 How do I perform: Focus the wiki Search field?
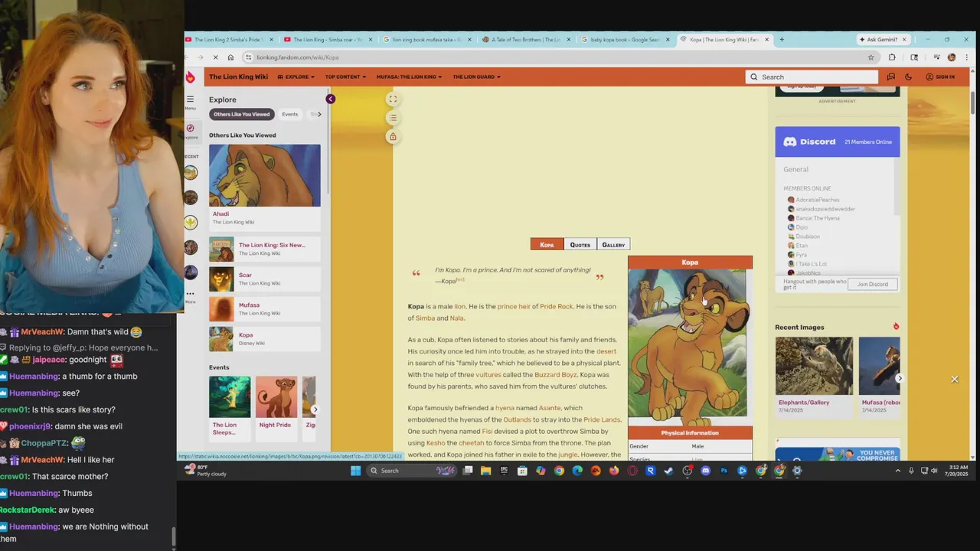point(812,77)
